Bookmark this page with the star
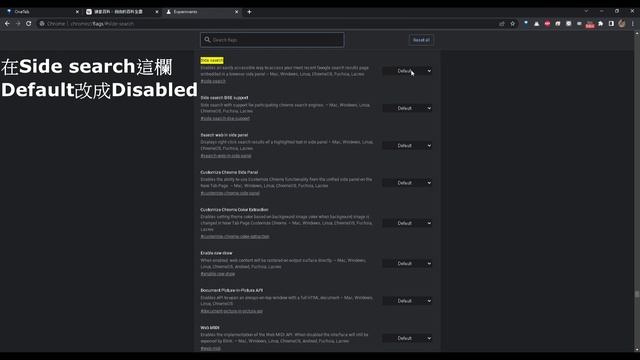Screen dimensions: 640x360 click(513, 24)
